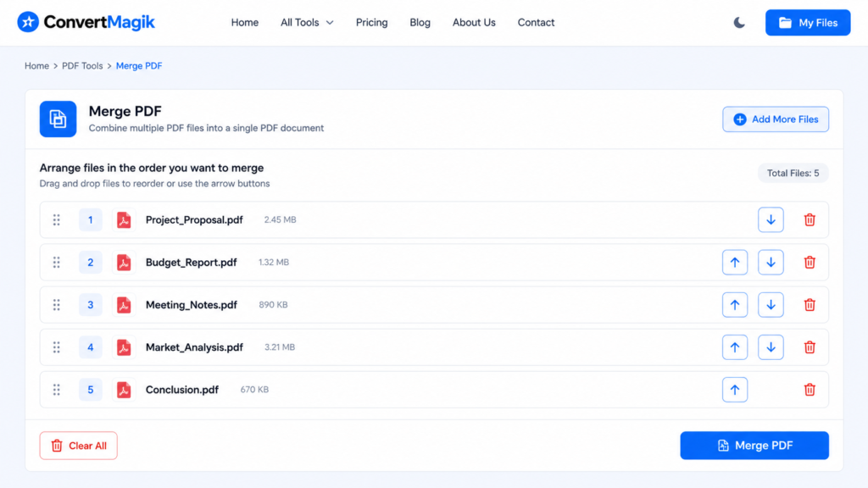Move Budget_Report.pdf up
This screenshot has width=868, height=488.
(x=735, y=263)
